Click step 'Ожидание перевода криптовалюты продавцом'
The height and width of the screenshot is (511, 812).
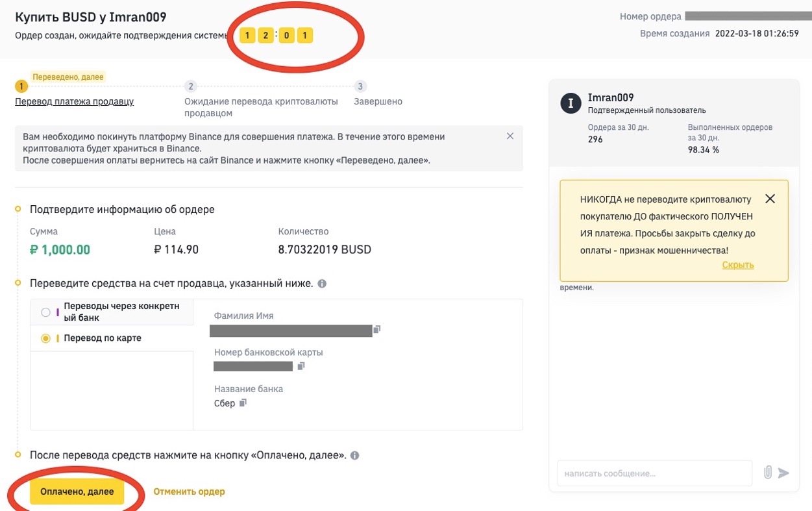(261, 107)
